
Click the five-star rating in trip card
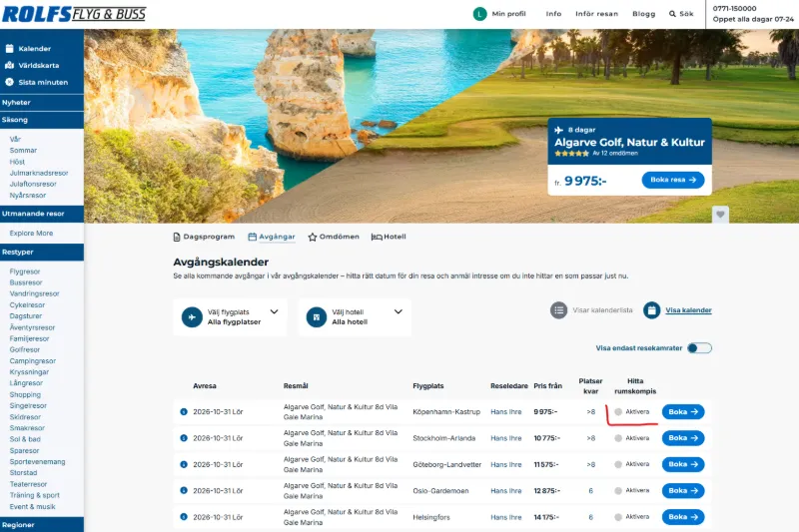coord(571,154)
